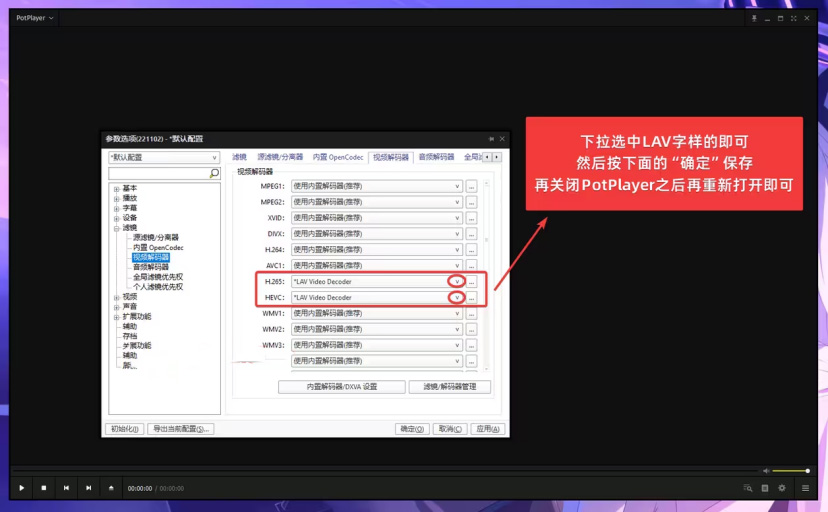This screenshot has height=512, width=828.
Task: Click the '...' button next to H.265
Action: click(471, 282)
